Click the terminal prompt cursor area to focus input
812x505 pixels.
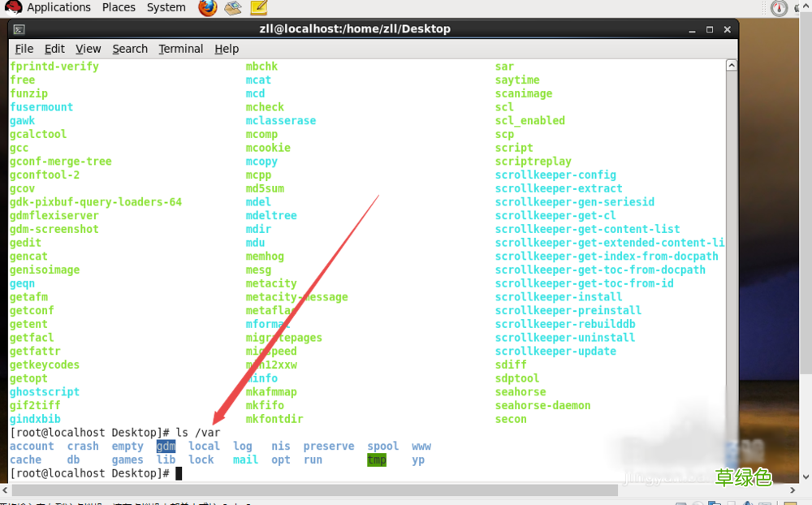(178, 473)
